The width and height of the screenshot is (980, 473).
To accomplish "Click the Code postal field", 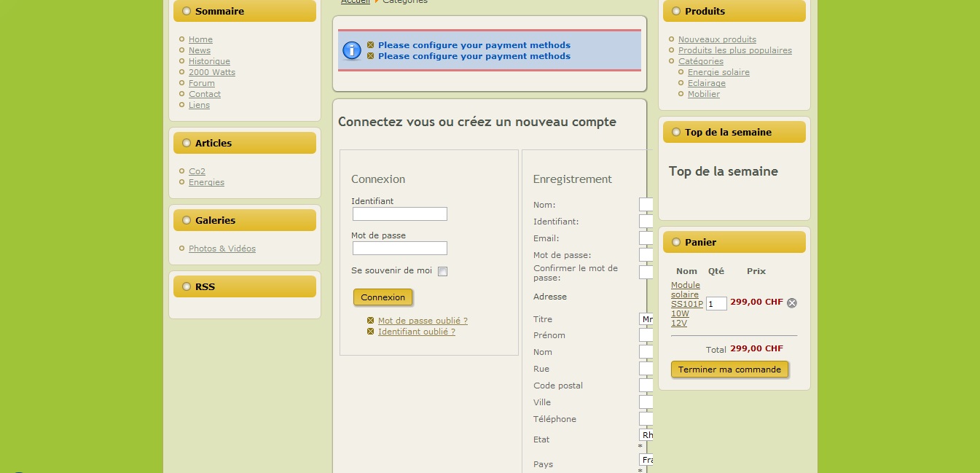I will [646, 386].
